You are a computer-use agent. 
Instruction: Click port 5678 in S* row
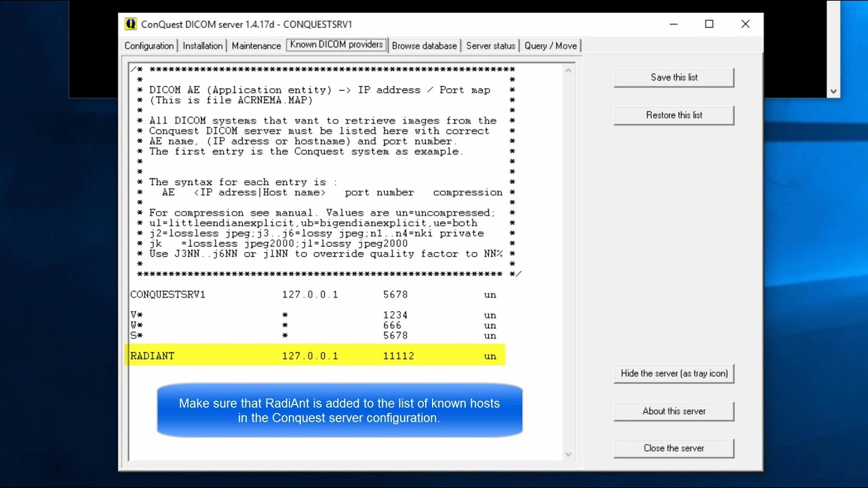pyautogui.click(x=395, y=335)
